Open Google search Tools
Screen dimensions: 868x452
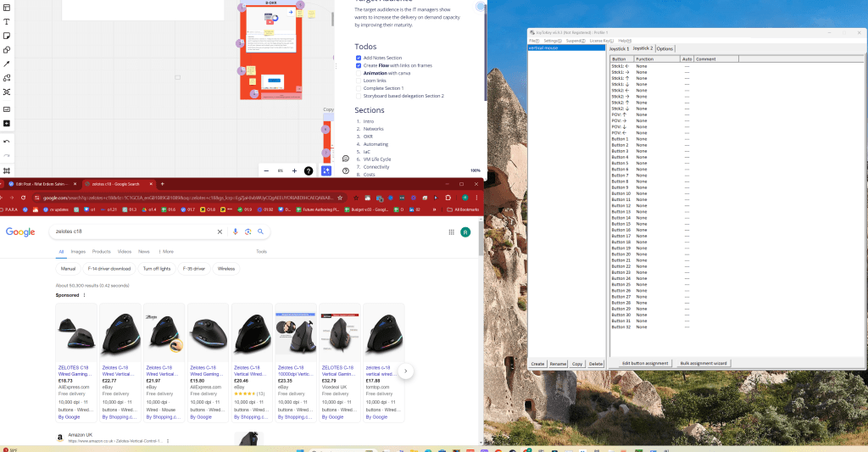(261, 252)
